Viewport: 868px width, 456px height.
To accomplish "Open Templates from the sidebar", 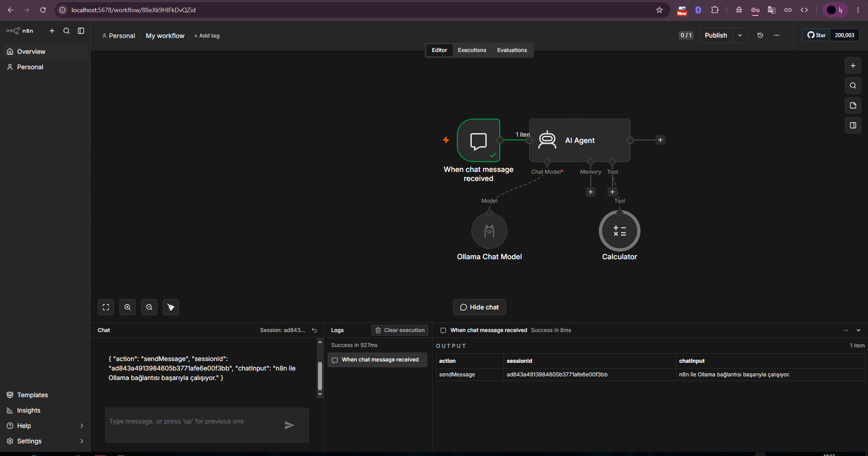I will click(45, 395).
